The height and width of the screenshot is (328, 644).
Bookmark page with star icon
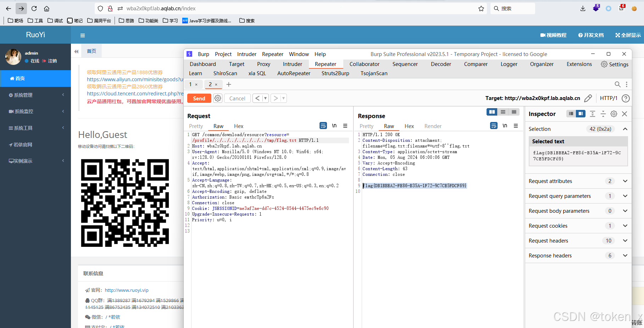click(x=481, y=9)
